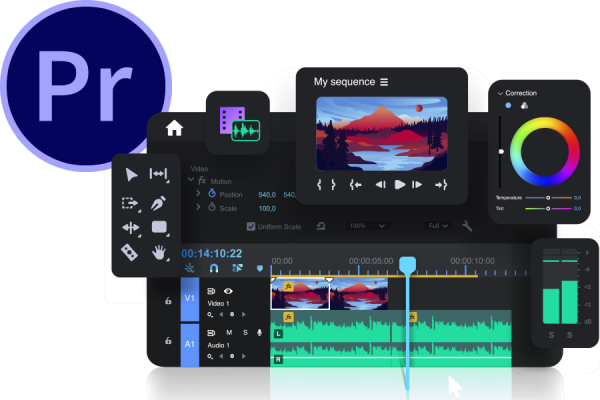This screenshot has width=600, height=400.
Task: Mute the Audio 1 track
Action: pos(228,332)
